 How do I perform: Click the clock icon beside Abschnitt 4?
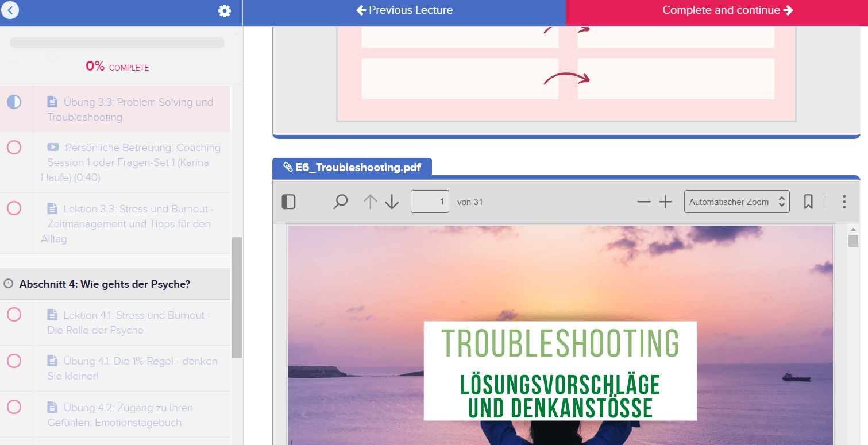point(8,284)
